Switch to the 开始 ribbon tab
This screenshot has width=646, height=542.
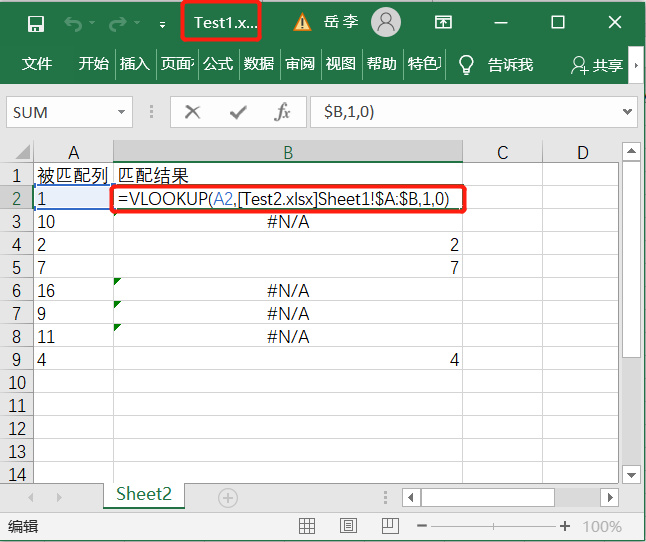pos(94,64)
